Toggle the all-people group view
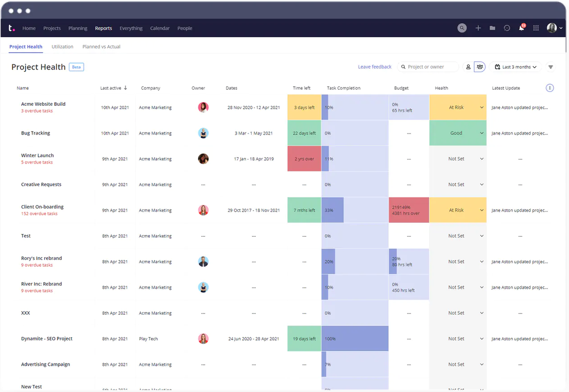 pyautogui.click(x=480, y=67)
